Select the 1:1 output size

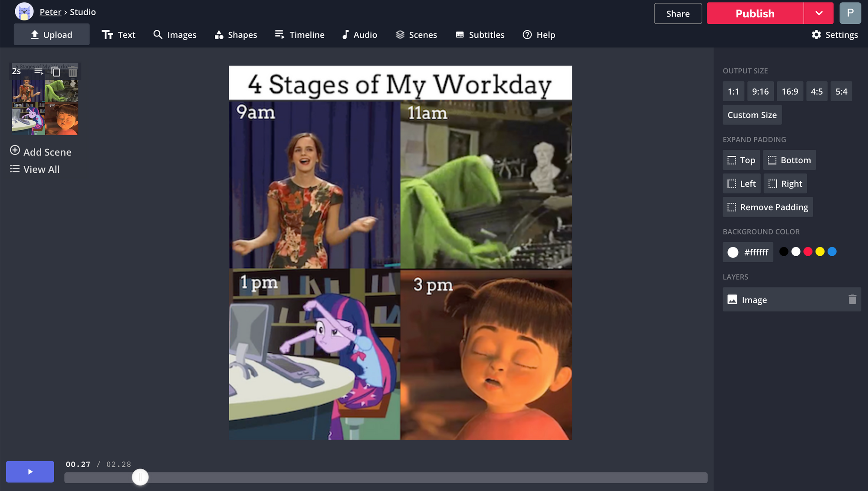point(733,92)
